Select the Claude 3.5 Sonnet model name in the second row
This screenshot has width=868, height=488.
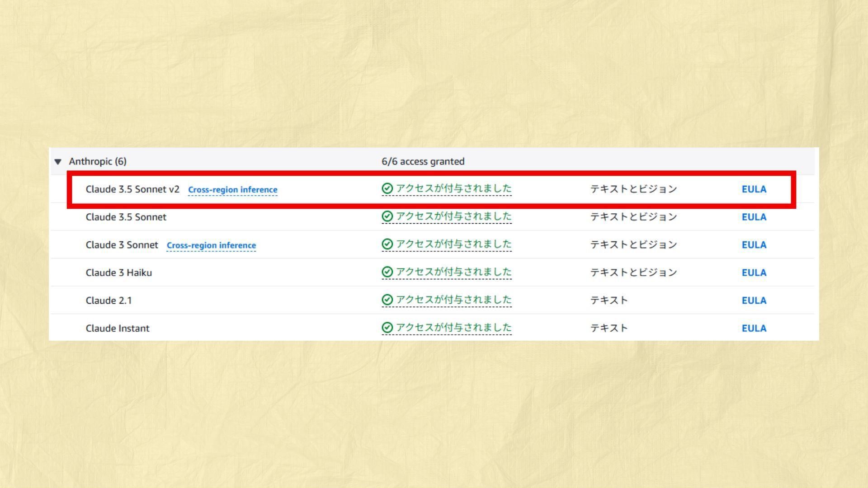click(126, 217)
